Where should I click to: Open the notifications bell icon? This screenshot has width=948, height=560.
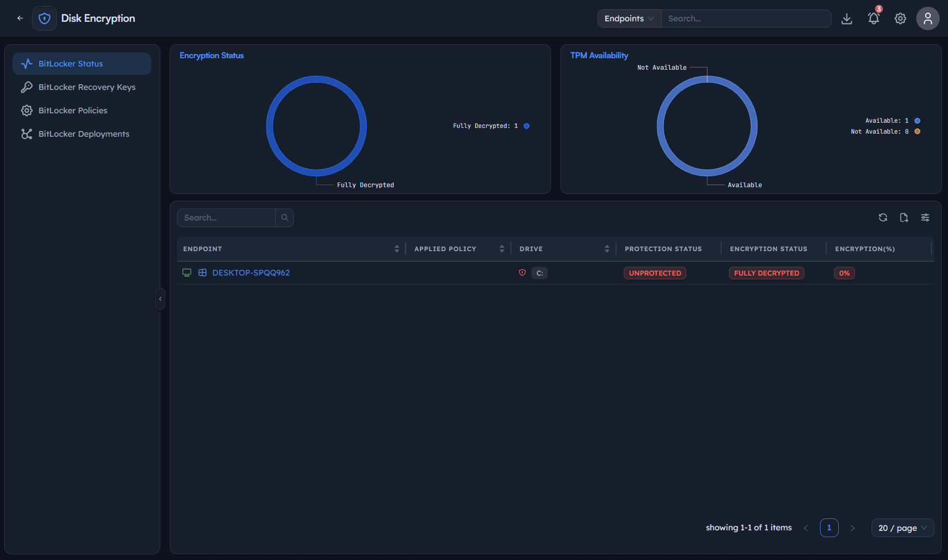click(874, 19)
